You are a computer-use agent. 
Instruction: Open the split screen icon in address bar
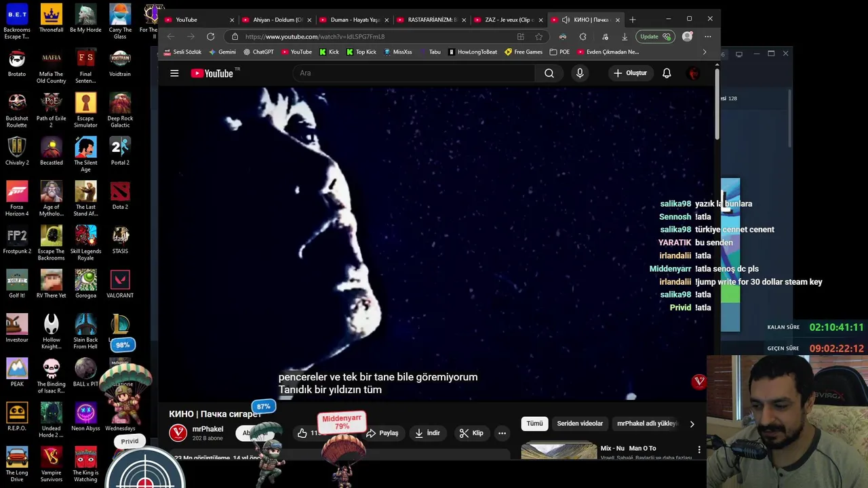(521, 37)
